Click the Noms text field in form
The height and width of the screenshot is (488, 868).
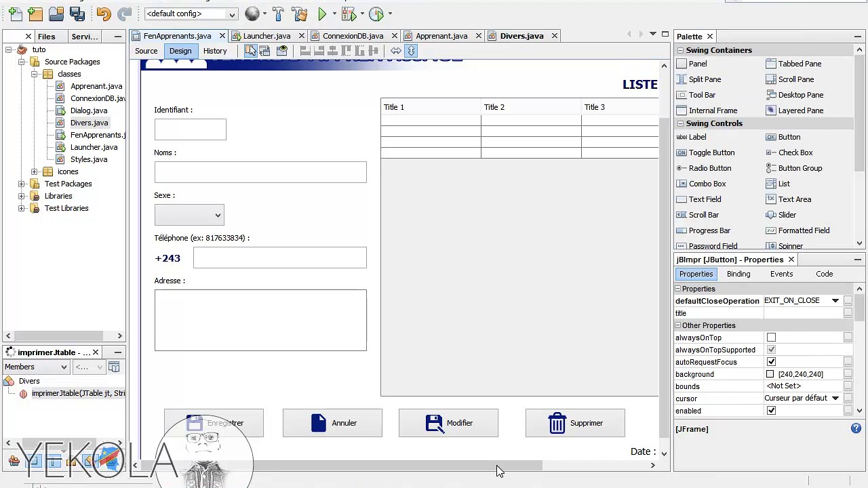[x=260, y=172]
